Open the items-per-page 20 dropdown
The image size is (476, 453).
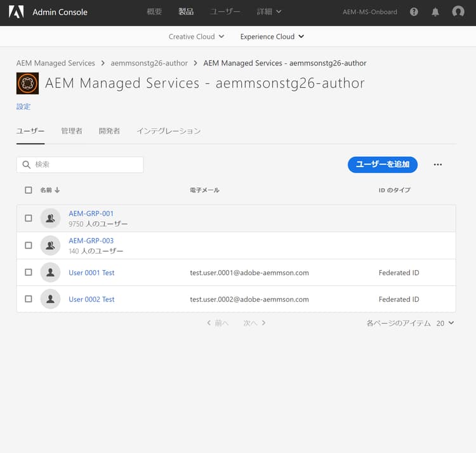[x=445, y=323]
